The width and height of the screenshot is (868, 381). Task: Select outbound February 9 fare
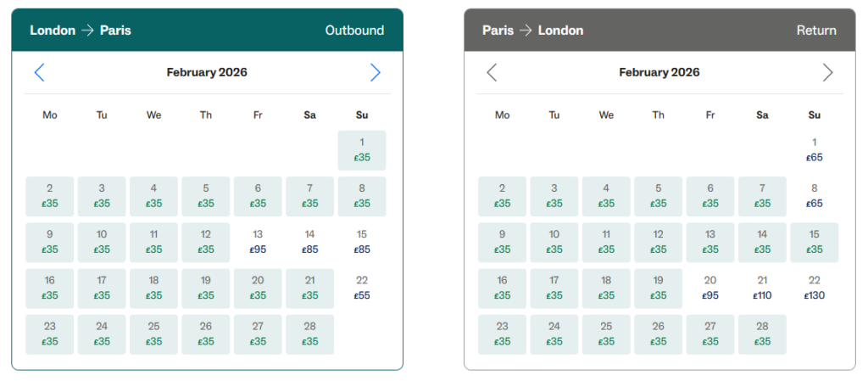[x=50, y=243]
